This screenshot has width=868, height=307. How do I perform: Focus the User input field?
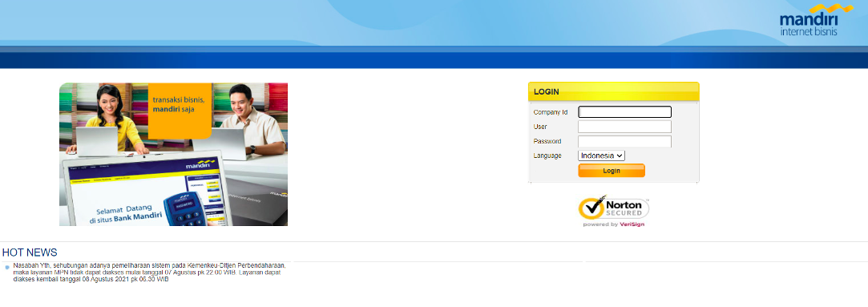624,127
